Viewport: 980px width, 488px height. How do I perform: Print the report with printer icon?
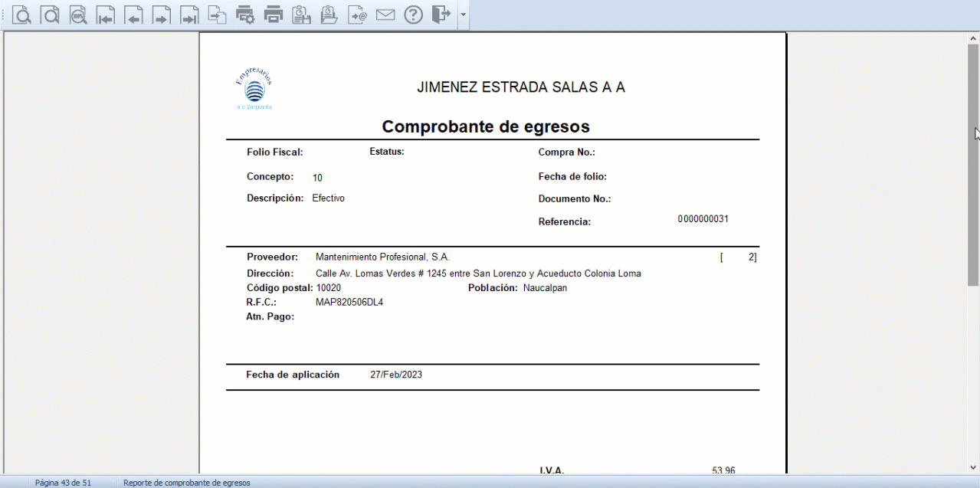click(x=273, y=15)
